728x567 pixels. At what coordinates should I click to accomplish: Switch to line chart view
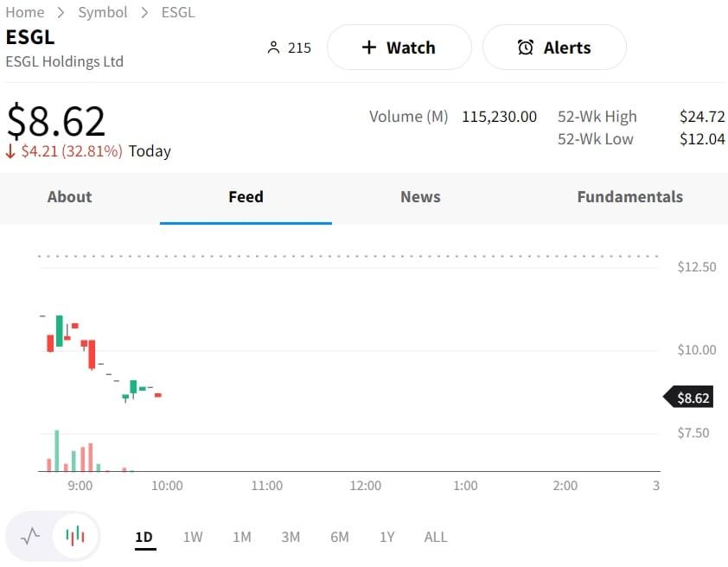[30, 537]
